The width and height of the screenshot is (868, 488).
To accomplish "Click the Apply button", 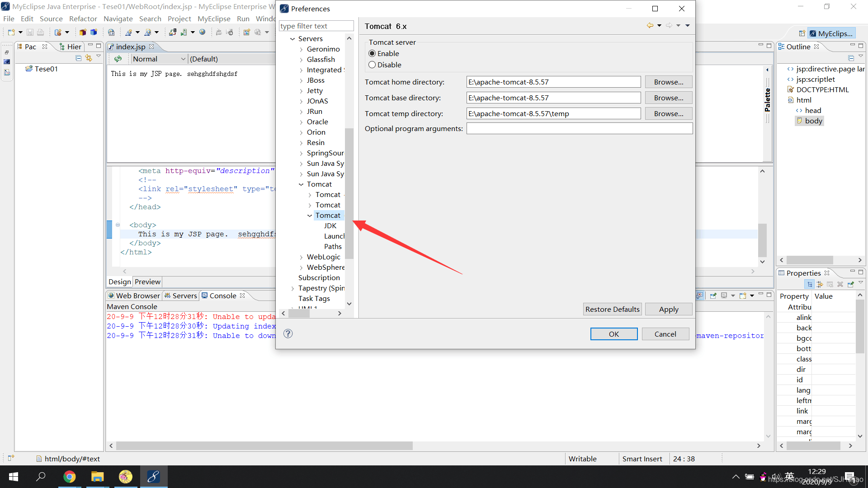I will tap(669, 309).
